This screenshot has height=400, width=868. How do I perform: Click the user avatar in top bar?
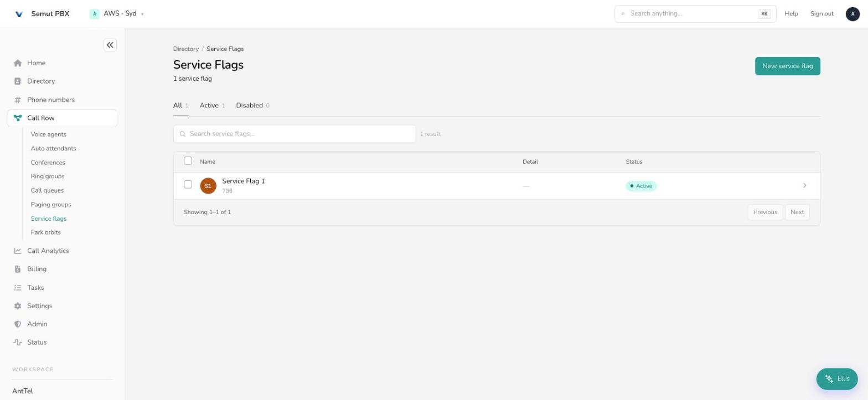[x=852, y=14]
